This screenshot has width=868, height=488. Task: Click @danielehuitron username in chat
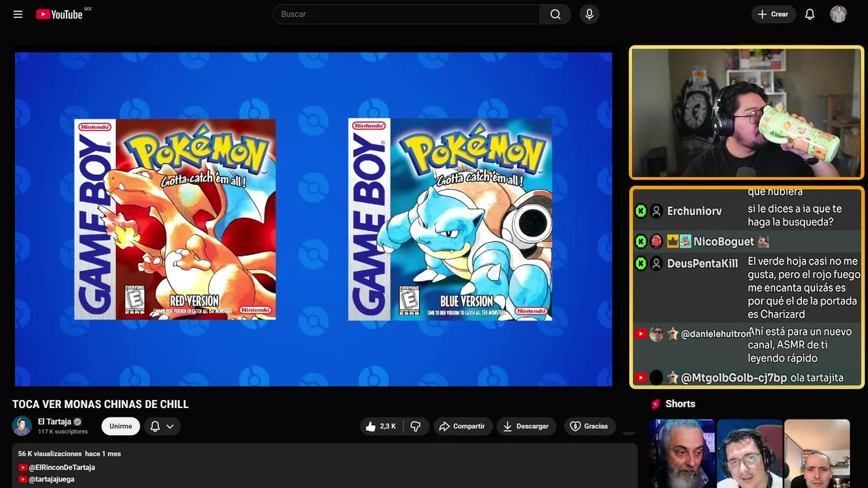pos(714,334)
